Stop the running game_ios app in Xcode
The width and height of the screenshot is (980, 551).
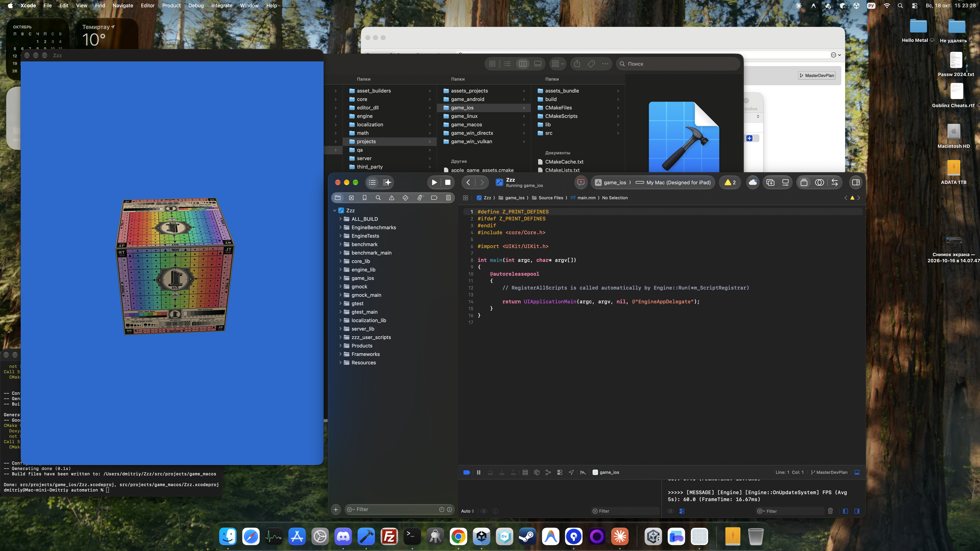[448, 182]
